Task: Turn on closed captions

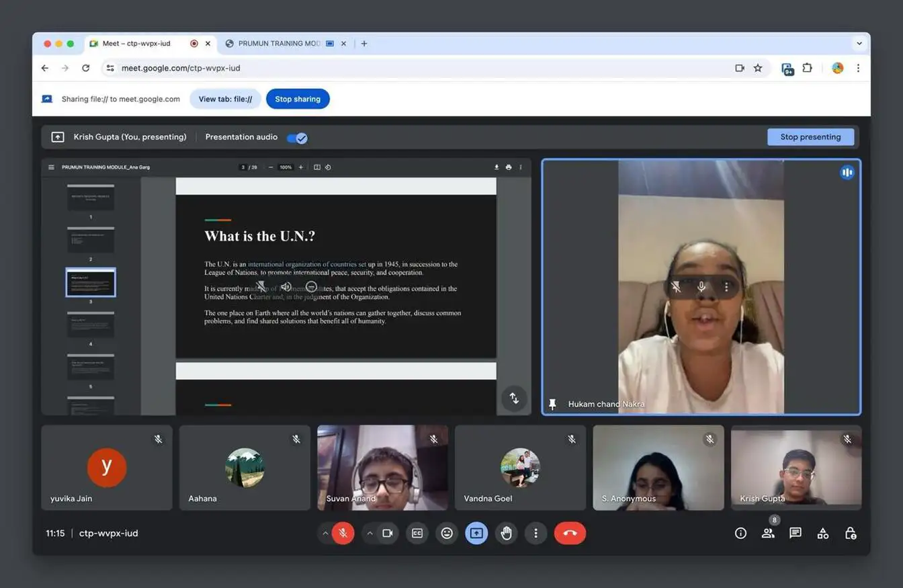Action: [x=417, y=533]
